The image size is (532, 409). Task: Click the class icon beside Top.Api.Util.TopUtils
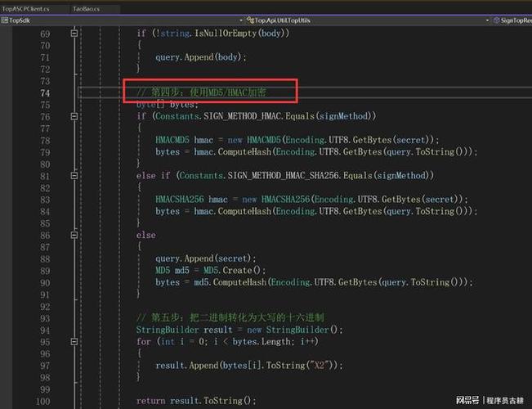point(249,20)
